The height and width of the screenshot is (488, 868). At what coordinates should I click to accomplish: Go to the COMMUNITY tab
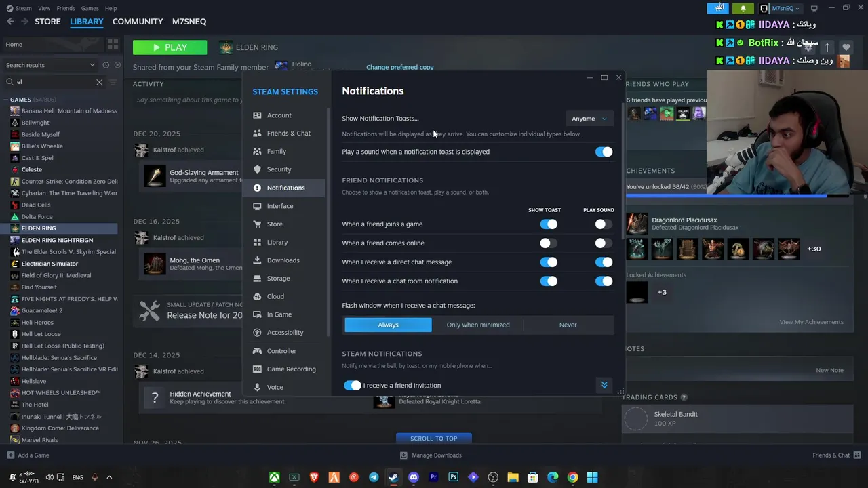coord(138,22)
